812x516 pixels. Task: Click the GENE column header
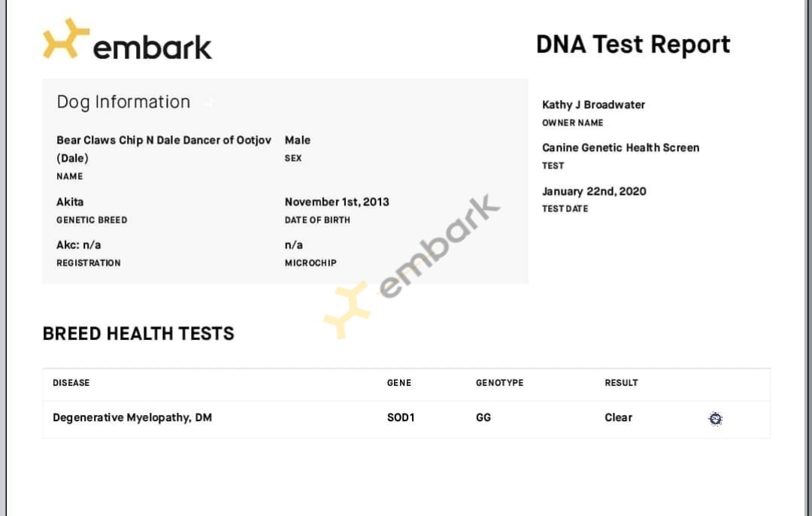(x=398, y=383)
